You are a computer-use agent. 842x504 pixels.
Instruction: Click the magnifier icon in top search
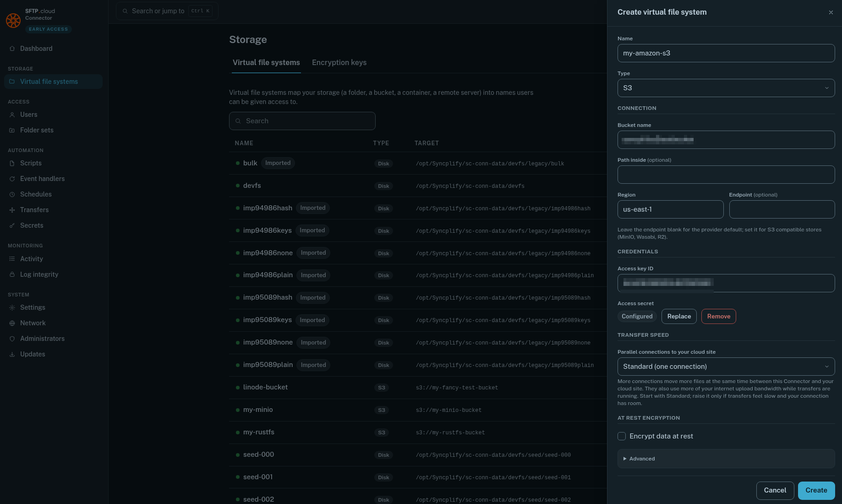point(125,11)
